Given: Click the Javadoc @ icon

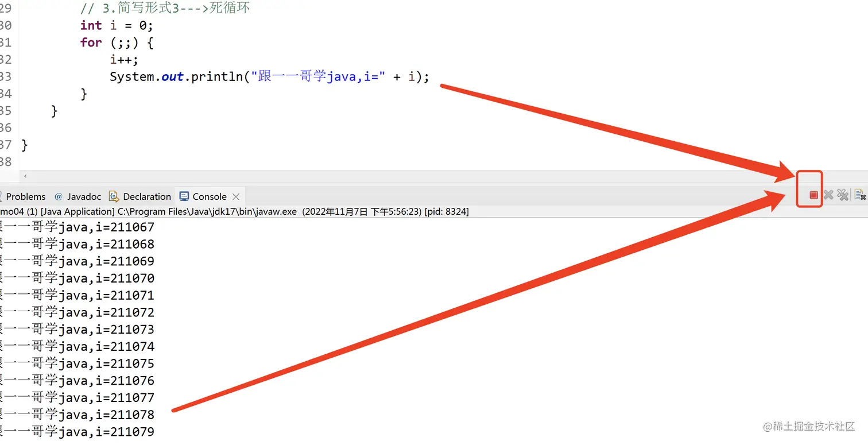Looking at the screenshot, I should coord(58,196).
